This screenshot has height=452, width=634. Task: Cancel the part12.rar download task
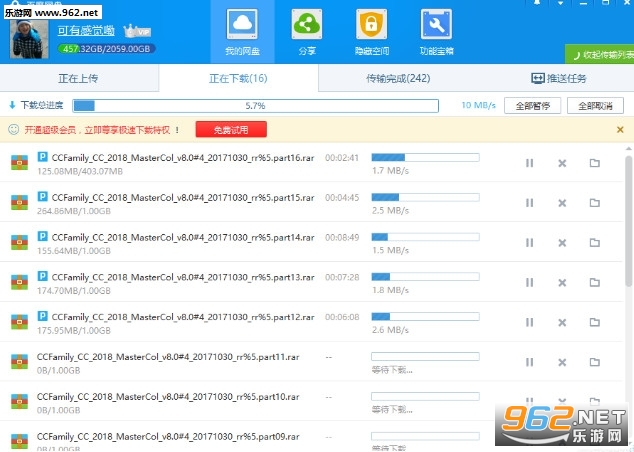[562, 322]
